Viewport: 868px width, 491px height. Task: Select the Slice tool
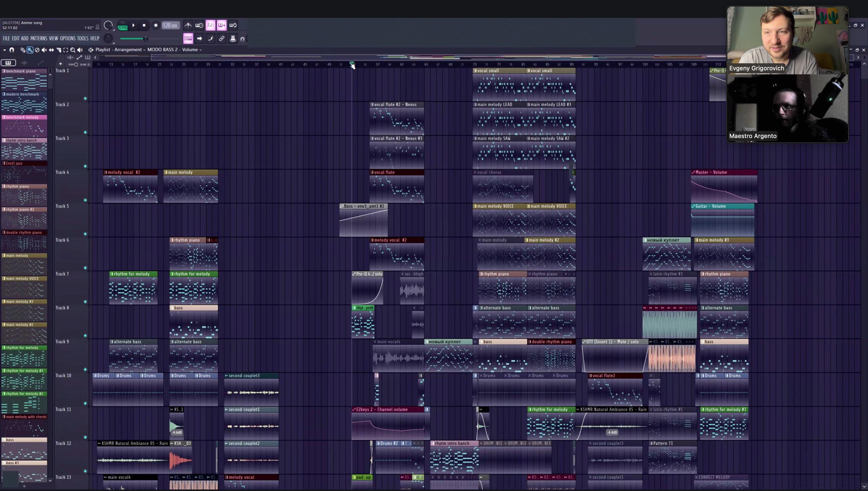point(59,50)
